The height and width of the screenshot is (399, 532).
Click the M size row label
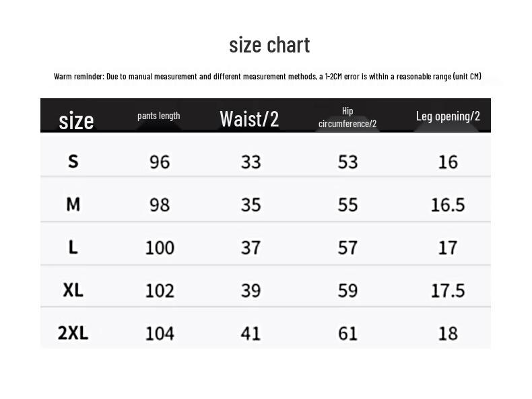coord(73,204)
